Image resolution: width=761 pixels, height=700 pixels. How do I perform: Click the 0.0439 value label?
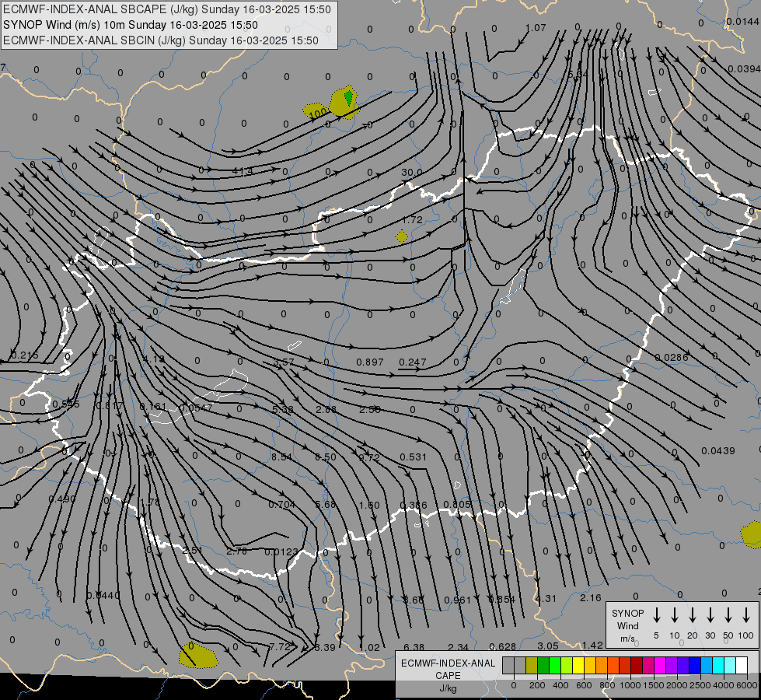pos(717,451)
